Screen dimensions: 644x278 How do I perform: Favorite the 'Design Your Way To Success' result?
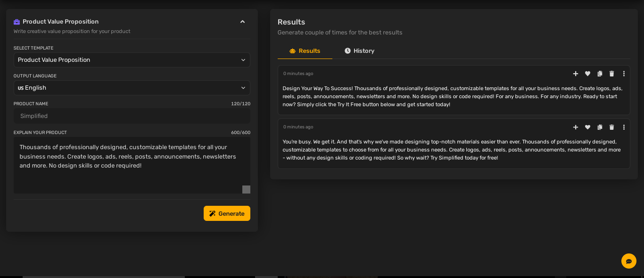tap(587, 74)
